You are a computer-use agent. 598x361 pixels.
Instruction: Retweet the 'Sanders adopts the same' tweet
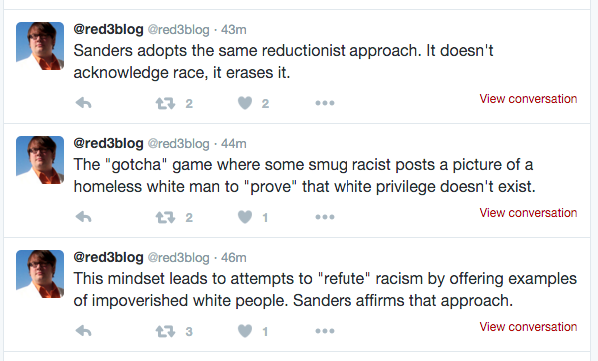(x=165, y=103)
